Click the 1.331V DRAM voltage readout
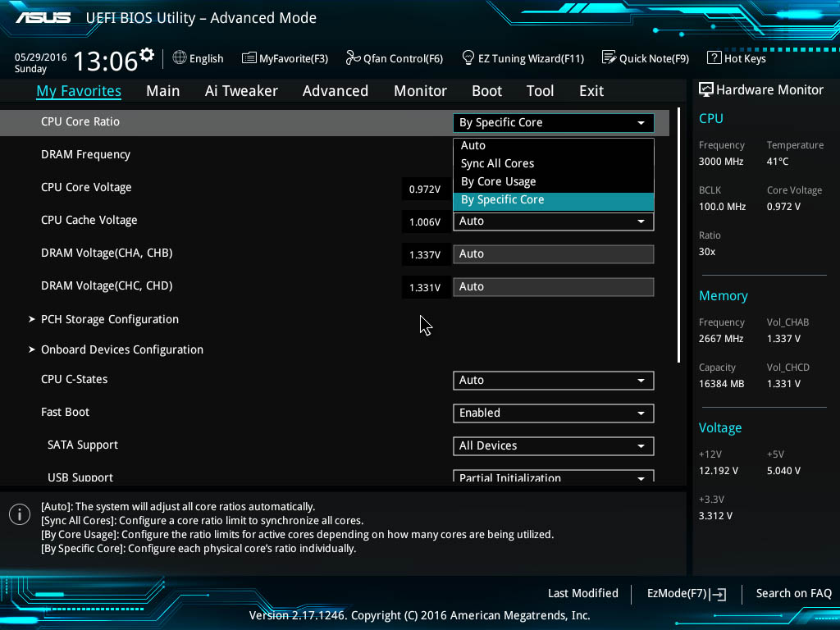 coord(425,287)
